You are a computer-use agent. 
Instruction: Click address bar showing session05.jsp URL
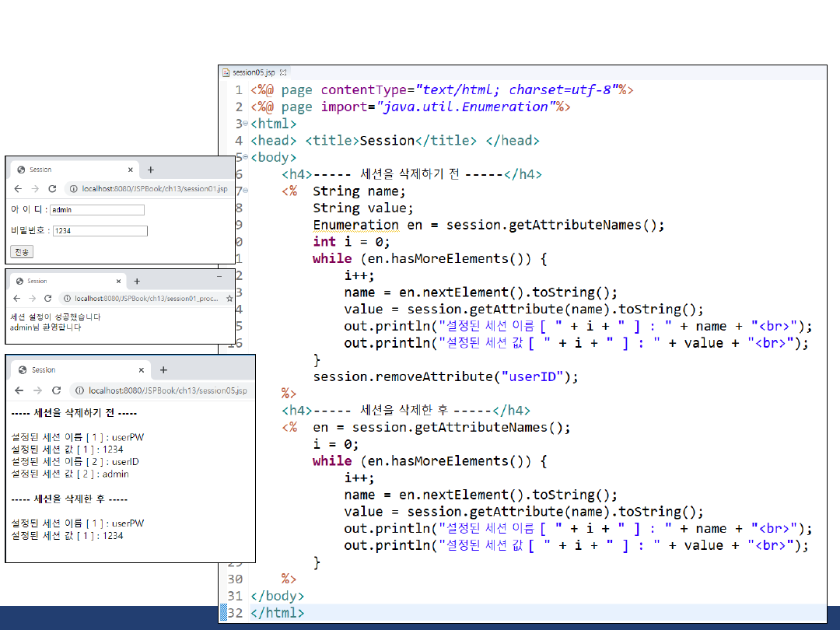coord(167,390)
